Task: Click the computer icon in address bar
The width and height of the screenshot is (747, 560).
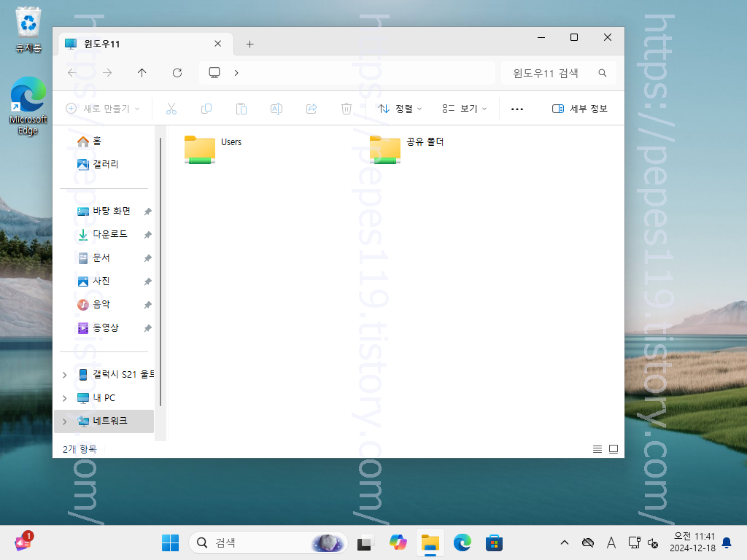Action: pyautogui.click(x=214, y=73)
